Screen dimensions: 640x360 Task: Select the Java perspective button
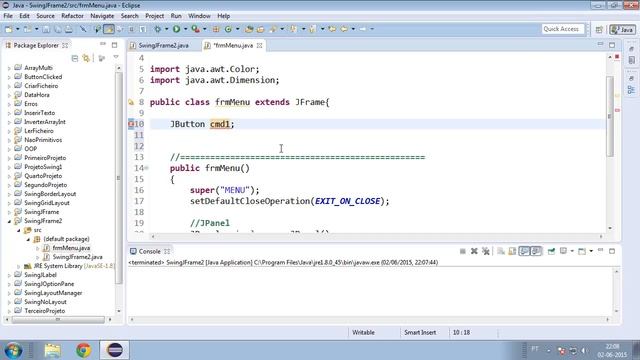pyautogui.click(x=622, y=29)
